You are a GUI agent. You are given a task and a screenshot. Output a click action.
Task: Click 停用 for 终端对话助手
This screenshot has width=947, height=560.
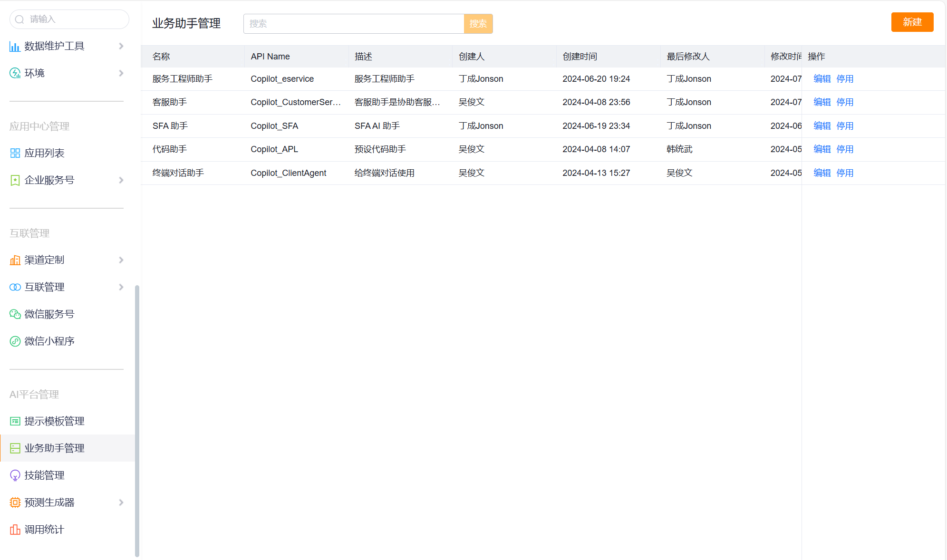tap(845, 173)
